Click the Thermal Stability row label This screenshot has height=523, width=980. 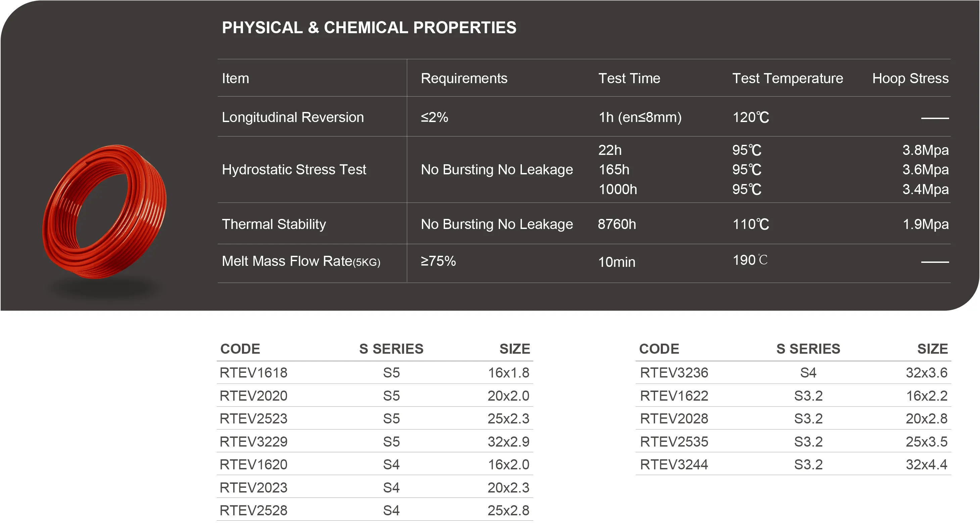(x=274, y=224)
